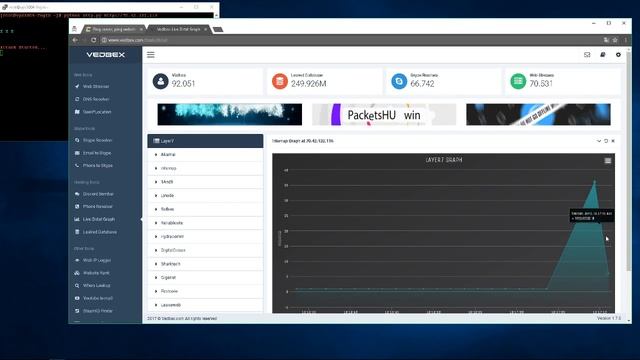This screenshot has width=640, height=360.
Task: Click the book icon in the header
Action: click(x=602, y=55)
